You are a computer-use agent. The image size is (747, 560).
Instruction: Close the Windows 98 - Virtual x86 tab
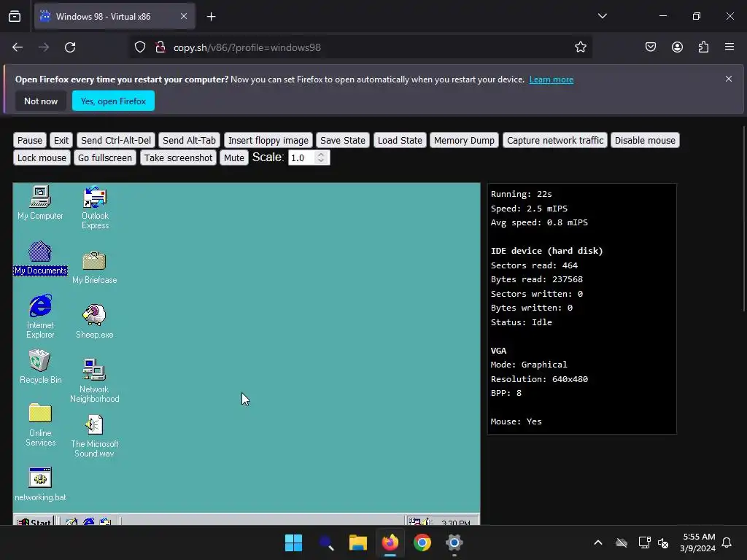click(x=184, y=16)
